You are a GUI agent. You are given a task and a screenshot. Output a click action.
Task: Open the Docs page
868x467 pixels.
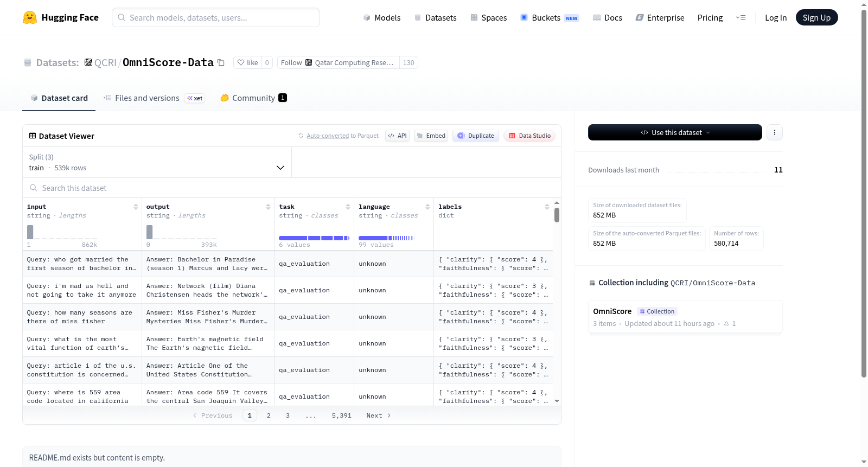607,17
